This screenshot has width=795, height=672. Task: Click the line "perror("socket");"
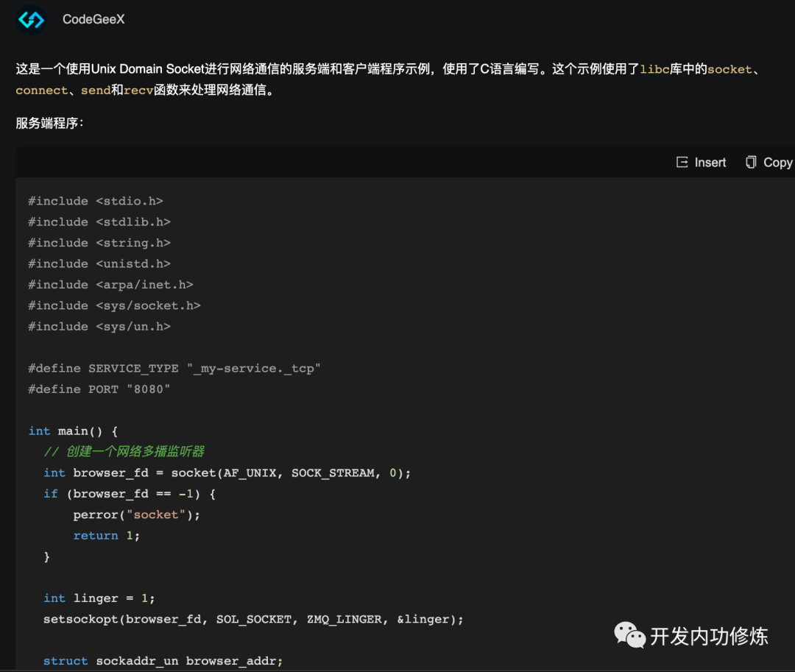pos(137,515)
